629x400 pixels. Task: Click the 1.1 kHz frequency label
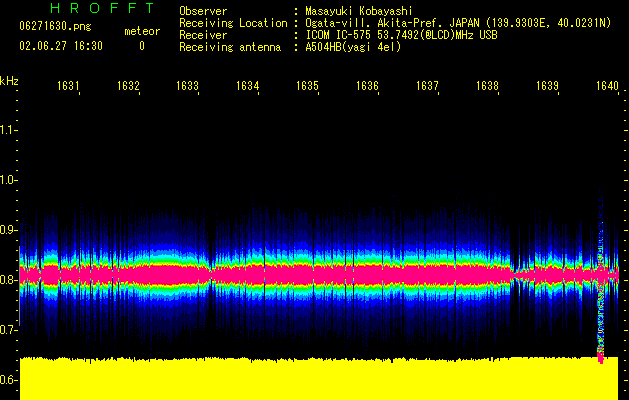[x=7, y=130]
